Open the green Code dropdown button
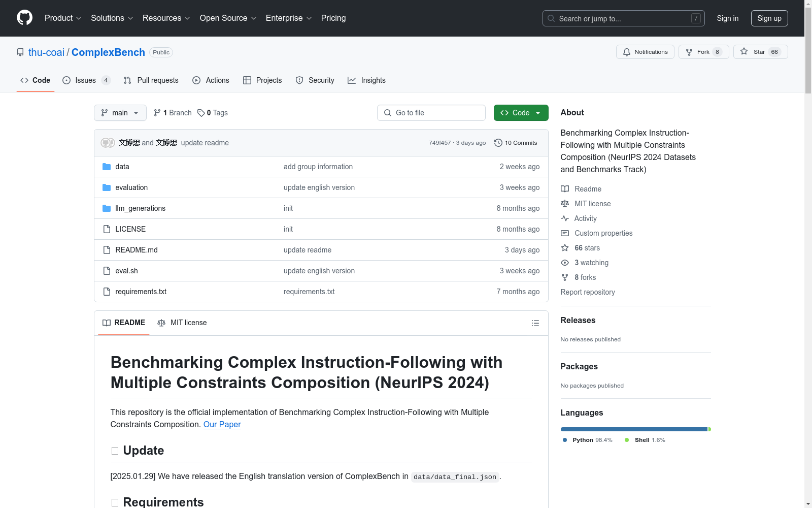This screenshot has width=812, height=508. tap(521, 113)
